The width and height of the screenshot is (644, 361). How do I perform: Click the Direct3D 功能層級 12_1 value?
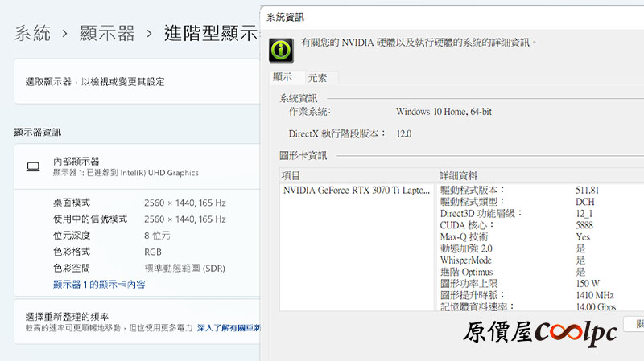584,214
